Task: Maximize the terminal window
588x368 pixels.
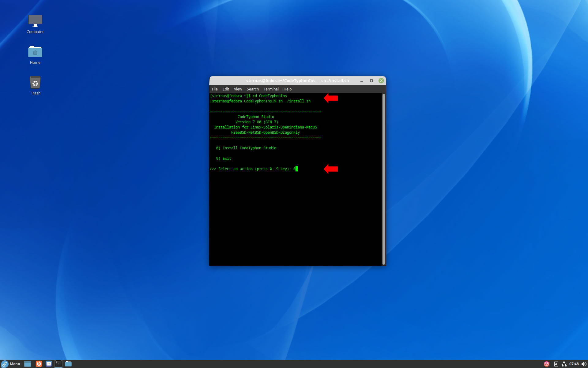Action: coord(371,81)
